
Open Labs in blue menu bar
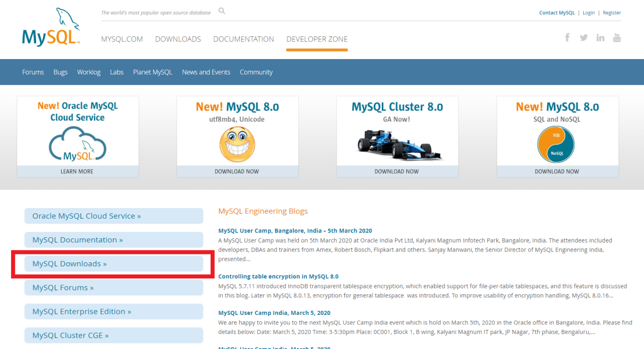click(116, 72)
